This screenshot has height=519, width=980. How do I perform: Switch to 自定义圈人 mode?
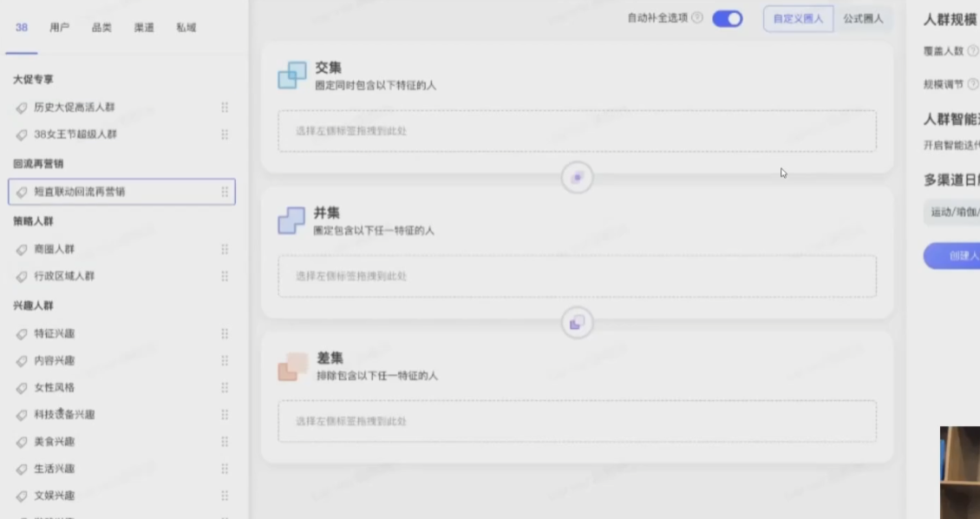coord(798,18)
